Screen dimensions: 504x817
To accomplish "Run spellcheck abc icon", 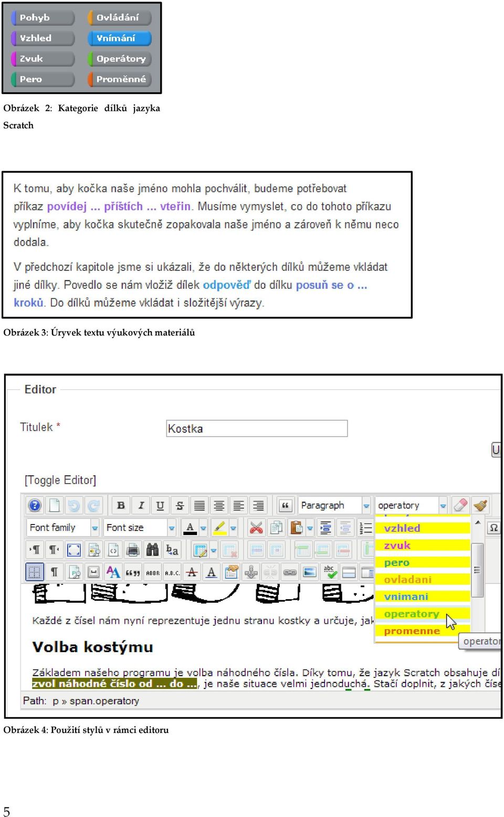I will point(329,572).
